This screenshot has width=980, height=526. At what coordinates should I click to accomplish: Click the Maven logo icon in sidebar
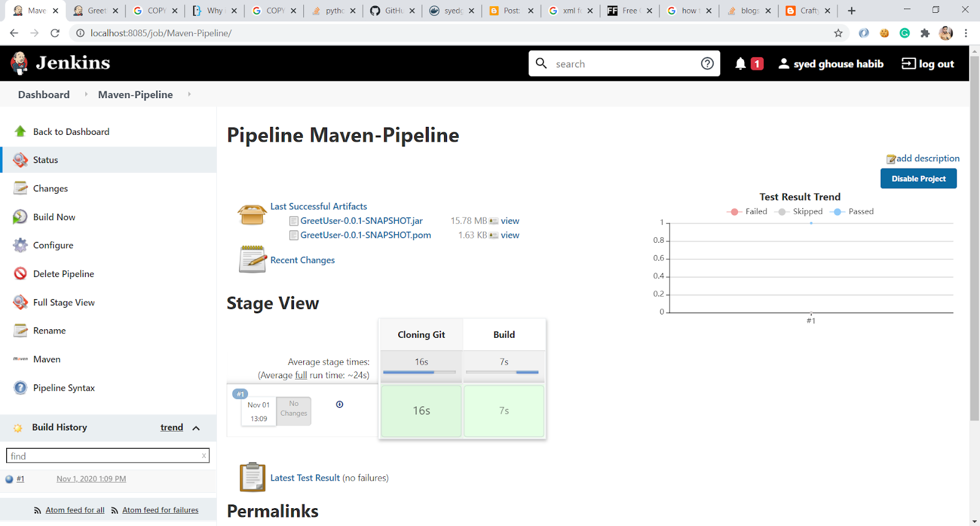20,359
